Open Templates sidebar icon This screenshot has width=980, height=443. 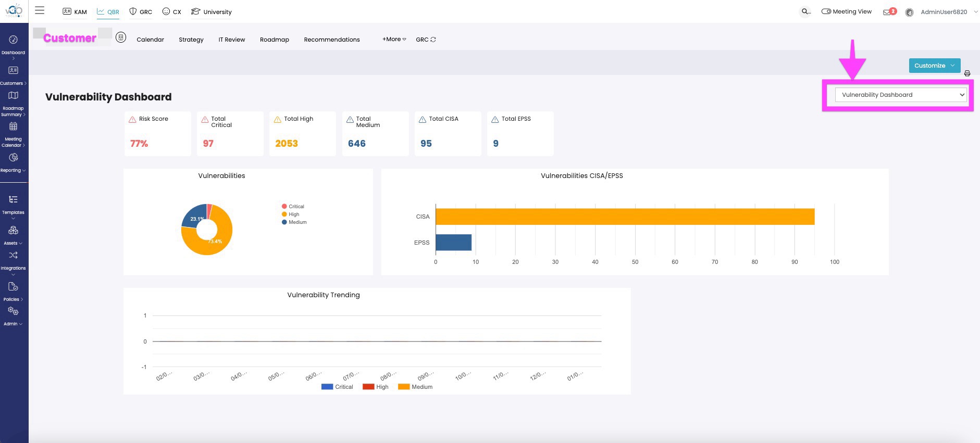(14, 199)
